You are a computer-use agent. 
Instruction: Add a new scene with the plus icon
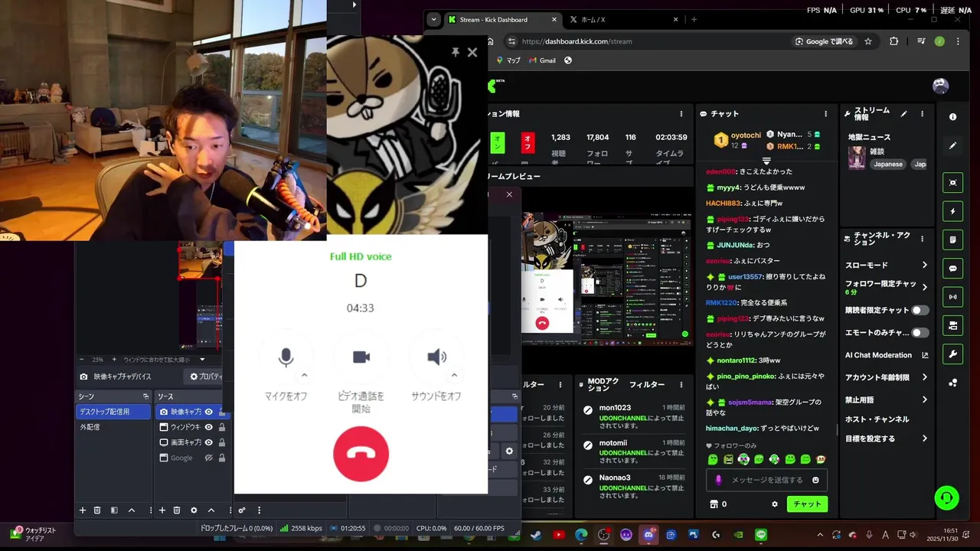point(83,510)
